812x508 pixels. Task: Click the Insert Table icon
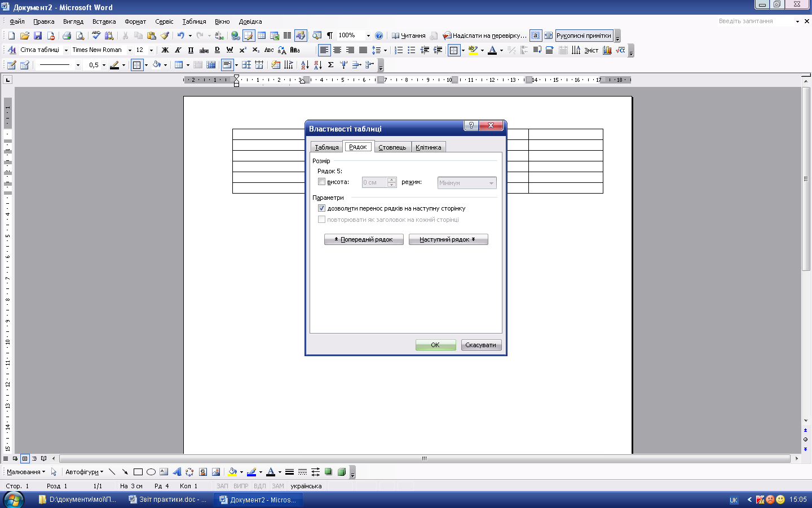[262, 36]
